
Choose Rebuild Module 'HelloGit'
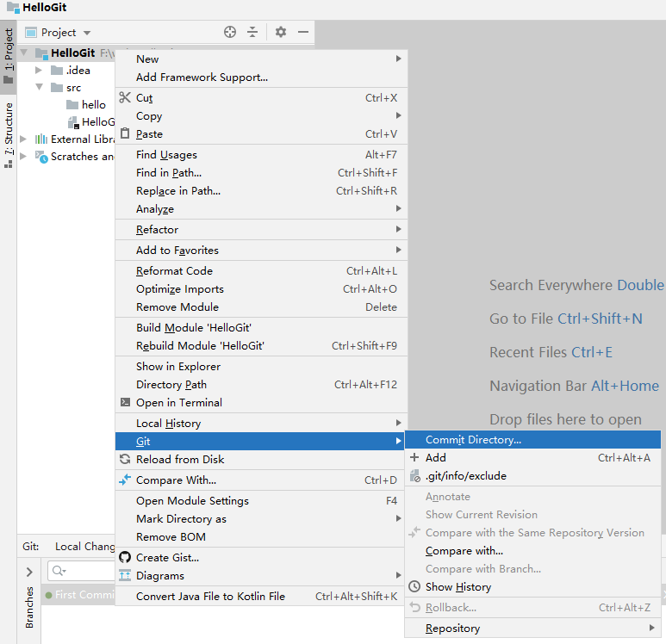point(261,345)
